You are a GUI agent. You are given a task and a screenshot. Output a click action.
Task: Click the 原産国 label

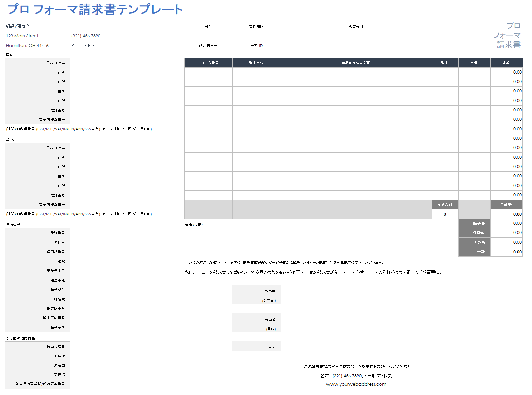coord(59,365)
